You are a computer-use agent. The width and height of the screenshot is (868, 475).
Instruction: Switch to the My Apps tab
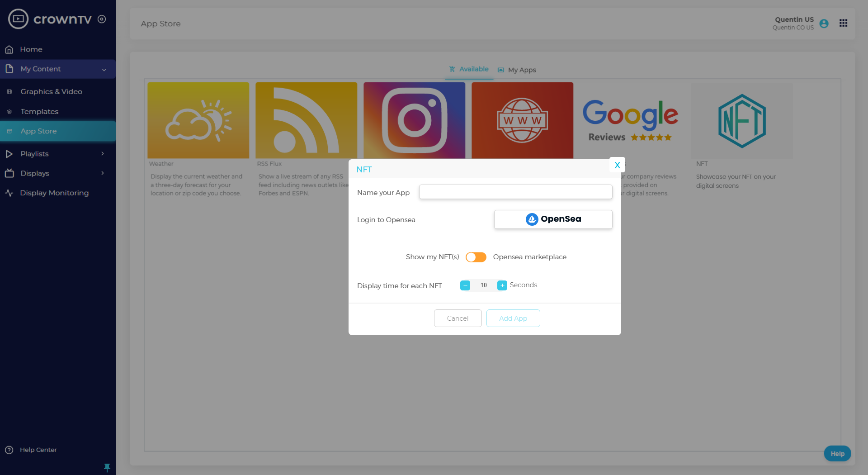click(517, 70)
